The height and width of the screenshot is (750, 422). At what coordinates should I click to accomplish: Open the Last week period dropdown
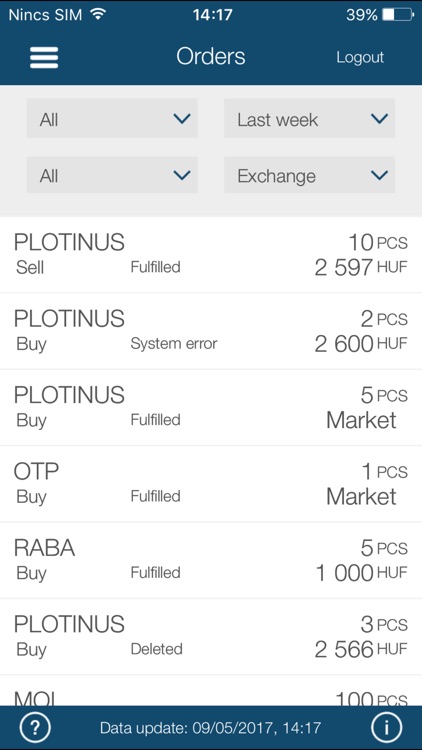310,119
